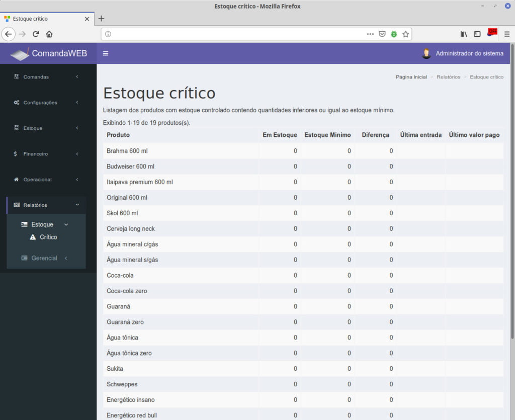Open the Firefox library icon
This screenshot has height=420, width=515.
[x=464, y=34]
